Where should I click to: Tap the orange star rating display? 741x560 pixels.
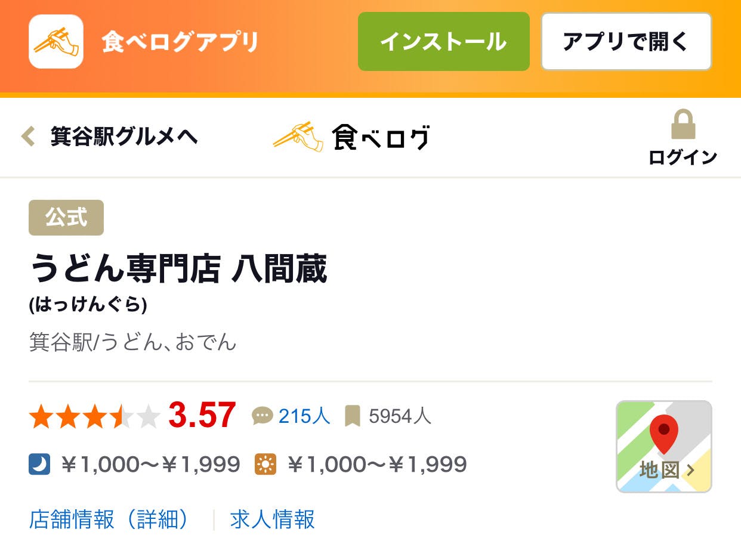click(x=94, y=416)
